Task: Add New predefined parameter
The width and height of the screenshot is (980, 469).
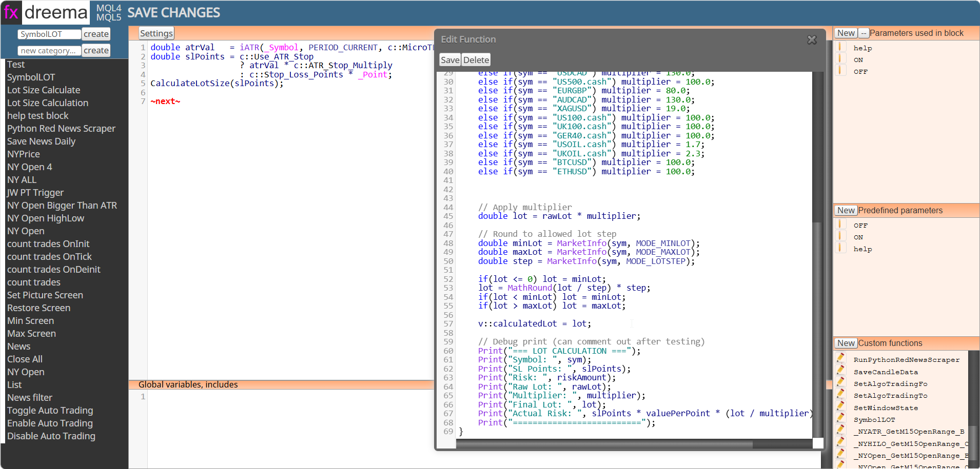Action: [x=846, y=211]
